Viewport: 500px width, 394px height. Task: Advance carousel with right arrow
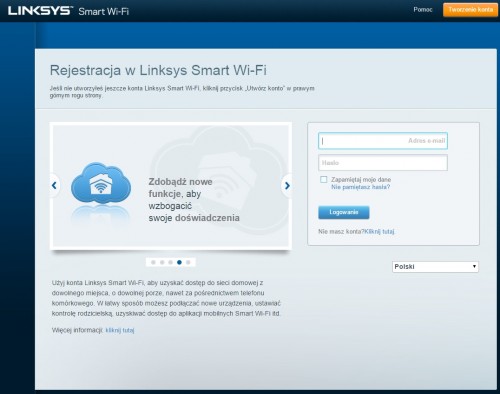287,186
